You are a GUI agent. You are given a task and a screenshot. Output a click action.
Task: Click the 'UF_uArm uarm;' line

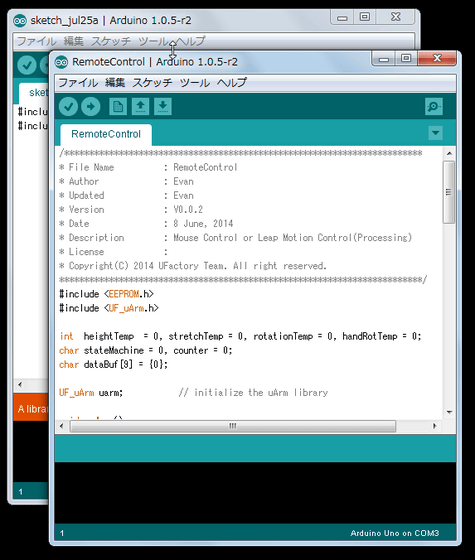(91, 393)
